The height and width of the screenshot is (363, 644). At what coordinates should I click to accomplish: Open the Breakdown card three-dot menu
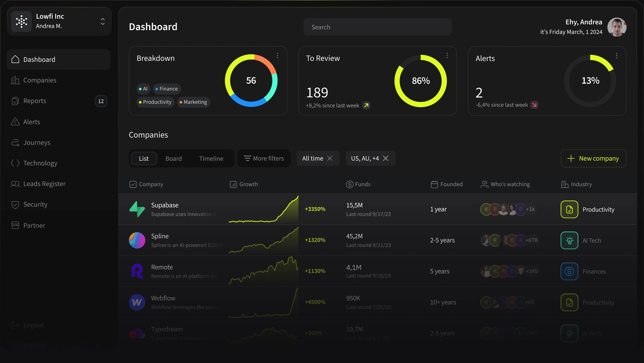click(277, 55)
